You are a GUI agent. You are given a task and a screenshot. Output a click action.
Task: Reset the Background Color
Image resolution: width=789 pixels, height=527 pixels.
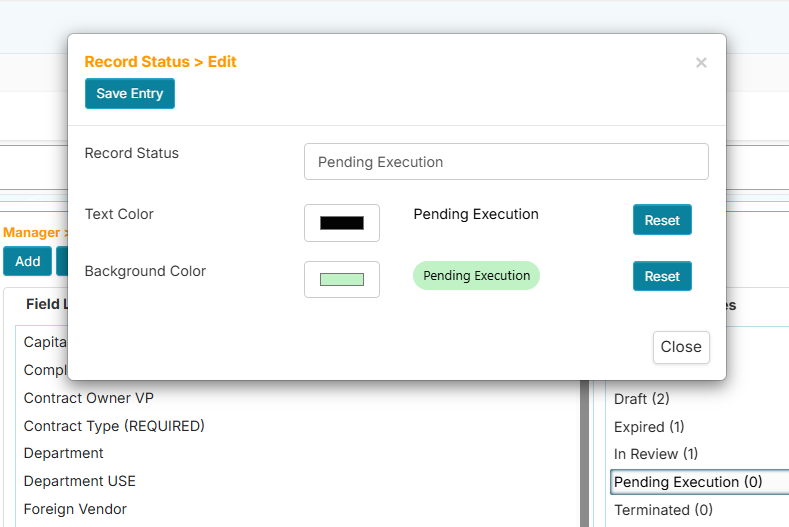click(662, 276)
